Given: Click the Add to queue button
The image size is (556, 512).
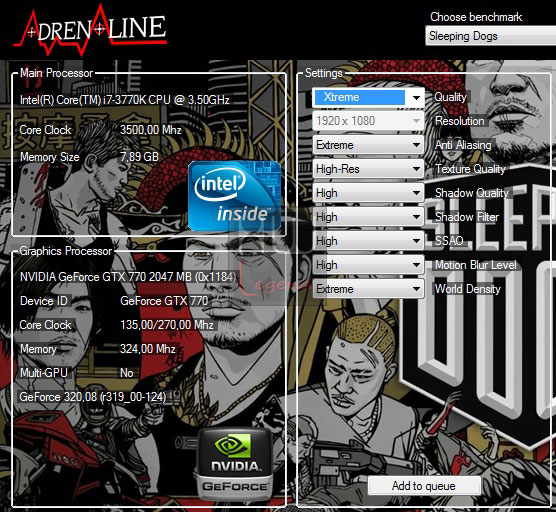Looking at the screenshot, I should [x=424, y=486].
